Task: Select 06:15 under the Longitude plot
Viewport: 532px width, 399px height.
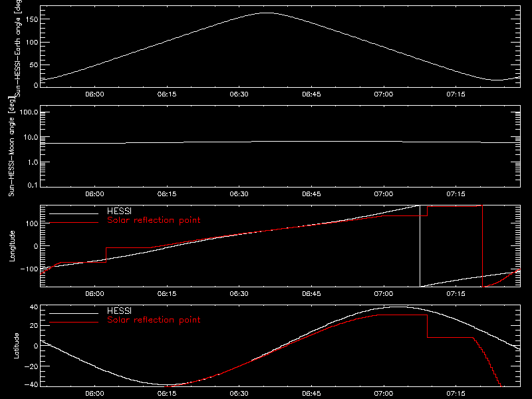Action: (167, 293)
